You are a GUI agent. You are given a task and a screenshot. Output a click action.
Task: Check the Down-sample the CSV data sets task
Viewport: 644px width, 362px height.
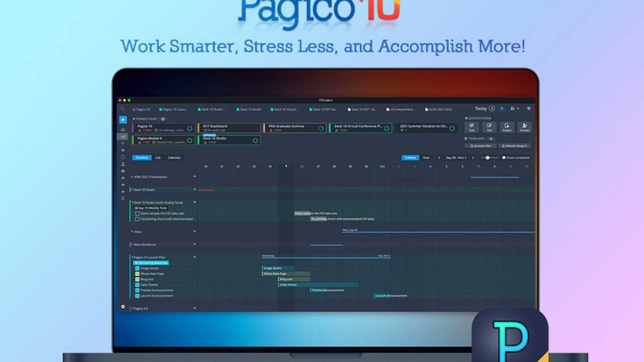click(x=137, y=213)
